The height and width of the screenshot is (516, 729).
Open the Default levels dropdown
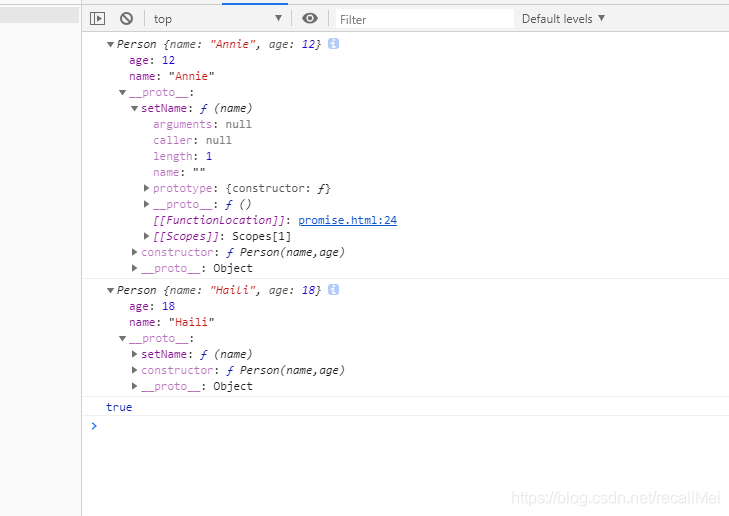coord(563,19)
